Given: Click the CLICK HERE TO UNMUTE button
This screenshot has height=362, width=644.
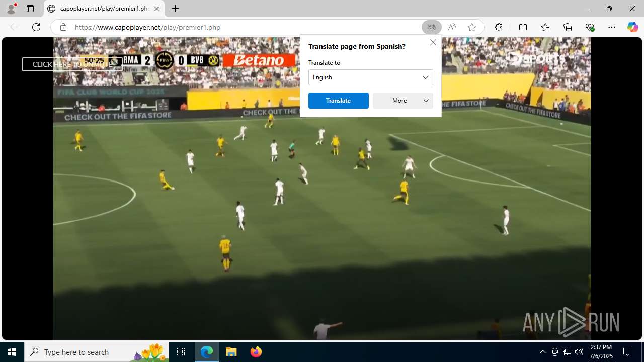Looking at the screenshot, I should (x=72, y=64).
